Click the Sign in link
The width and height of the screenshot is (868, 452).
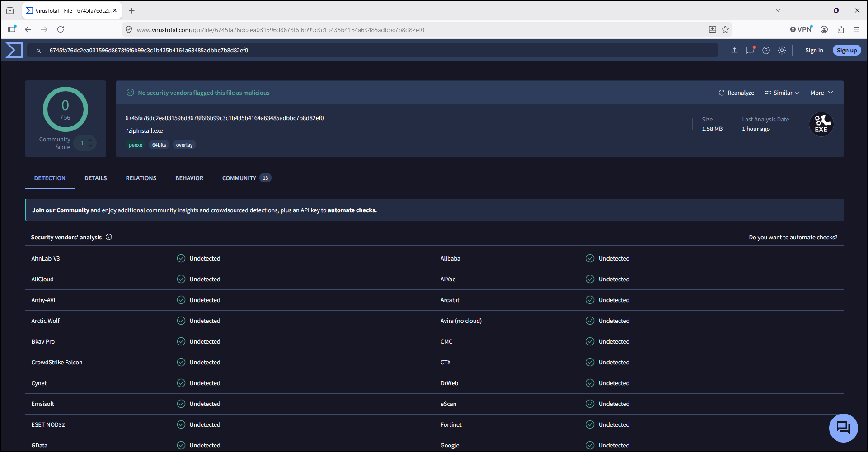[814, 50]
